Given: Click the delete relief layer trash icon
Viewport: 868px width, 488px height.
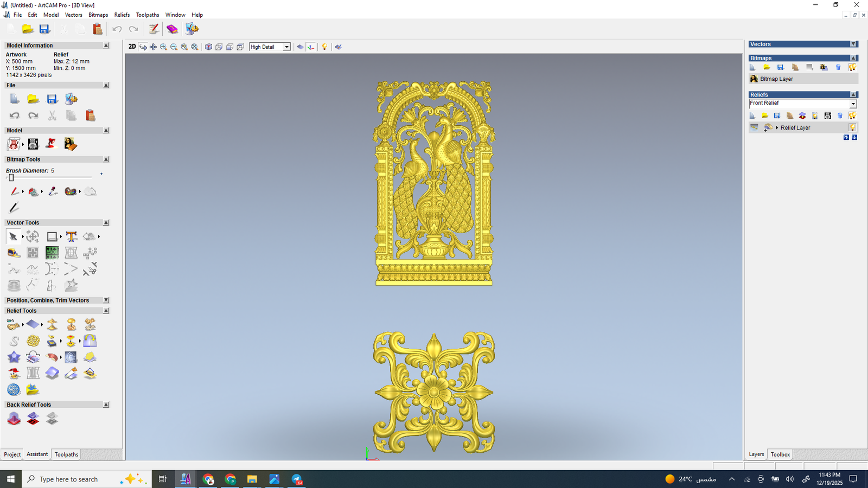Looking at the screenshot, I should tap(840, 115).
